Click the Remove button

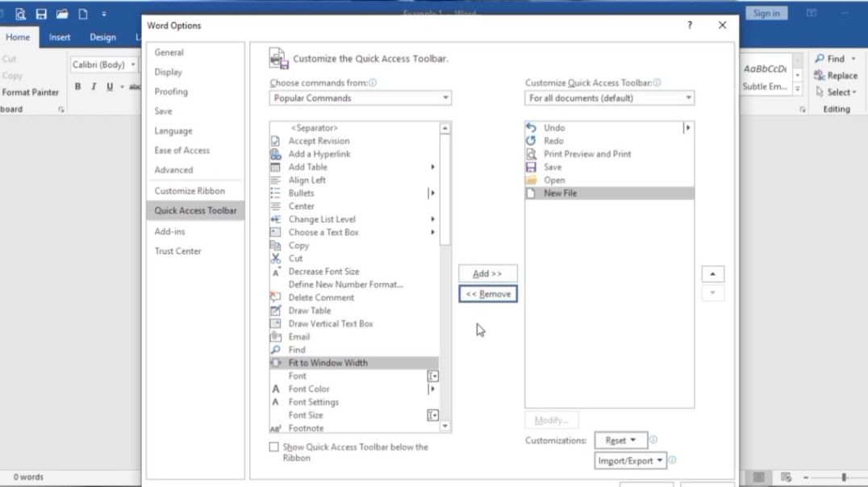[487, 293]
